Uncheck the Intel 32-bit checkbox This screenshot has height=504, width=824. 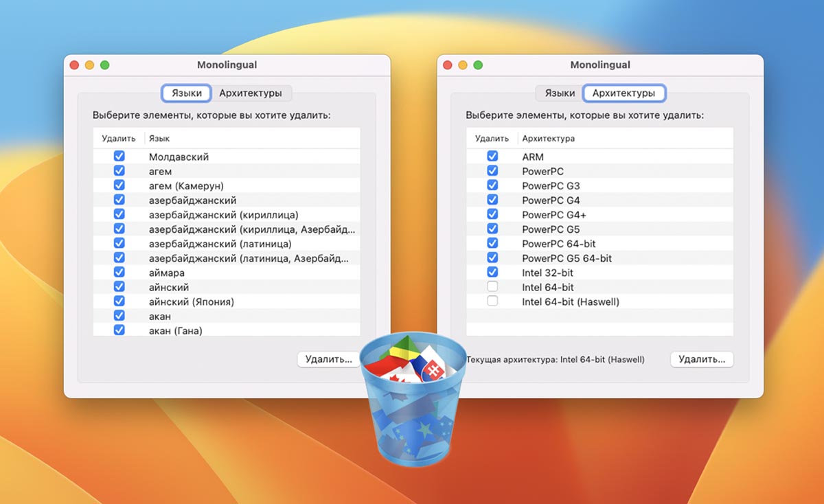[492, 273]
